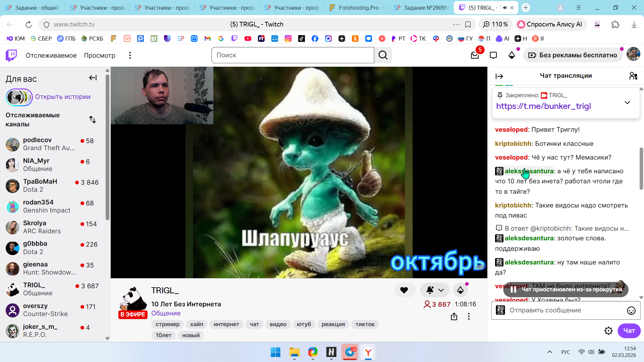644x362 pixels.
Task: Toggle follow with heart button
Action: click(404, 290)
